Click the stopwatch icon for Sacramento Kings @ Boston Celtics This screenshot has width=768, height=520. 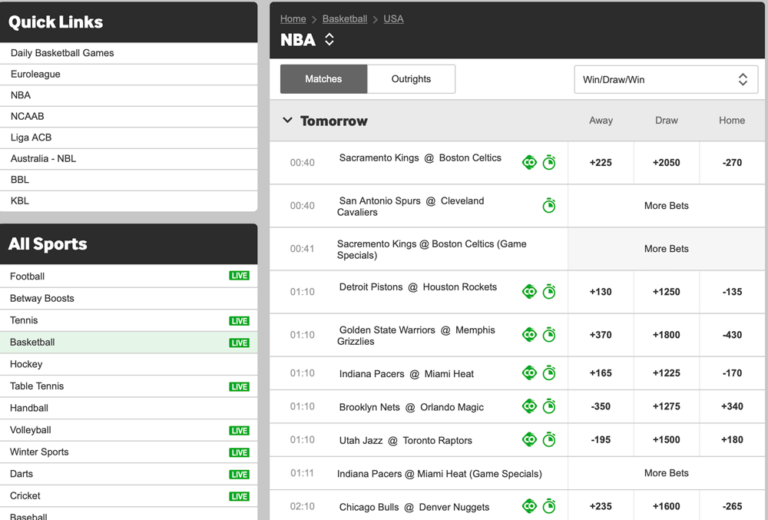pyautogui.click(x=549, y=163)
